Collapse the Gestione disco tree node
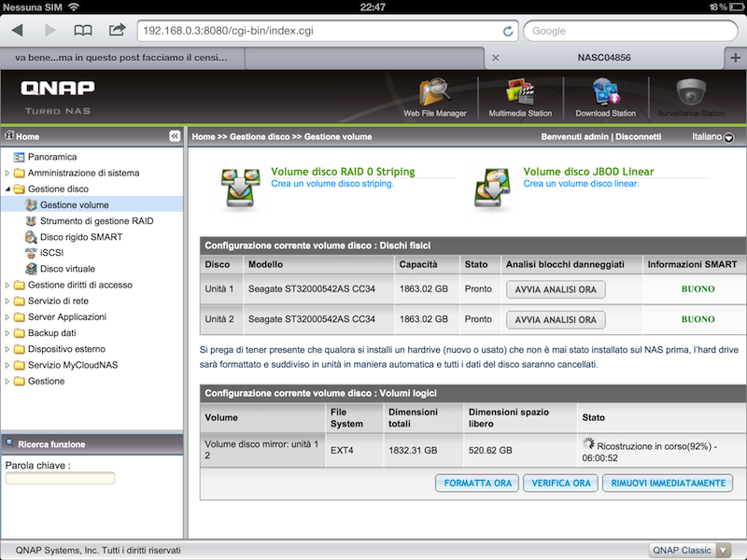Image resolution: width=747 pixels, height=560 pixels. (x=8, y=189)
